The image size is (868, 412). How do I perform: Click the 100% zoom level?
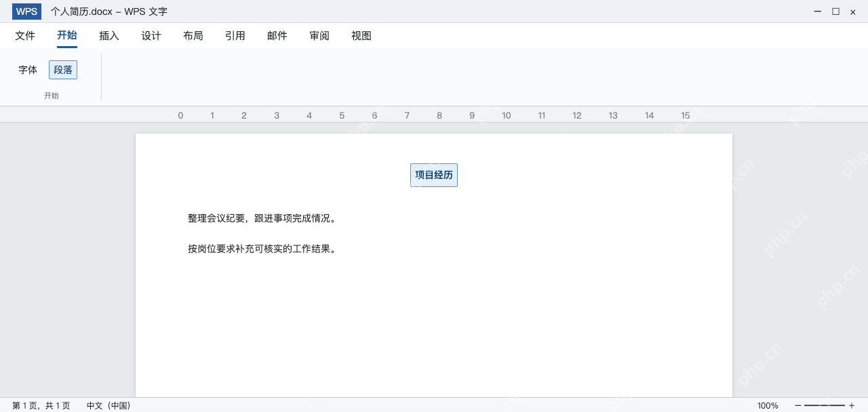768,405
